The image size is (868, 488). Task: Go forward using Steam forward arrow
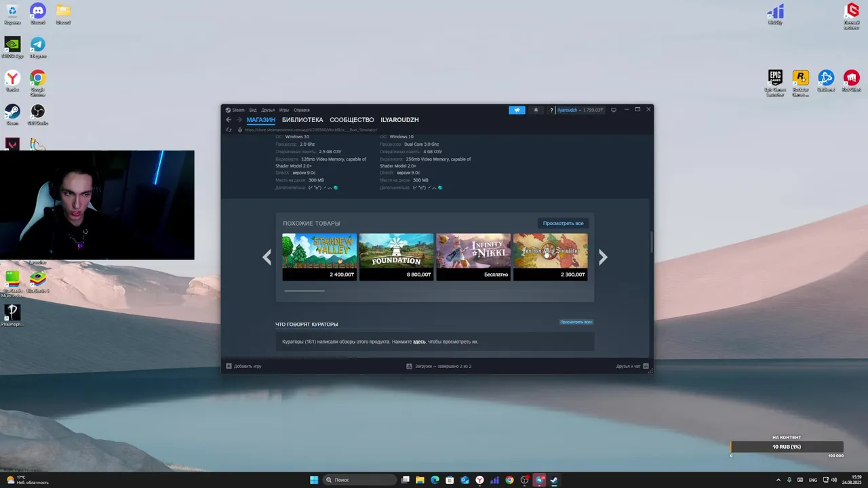[239, 120]
